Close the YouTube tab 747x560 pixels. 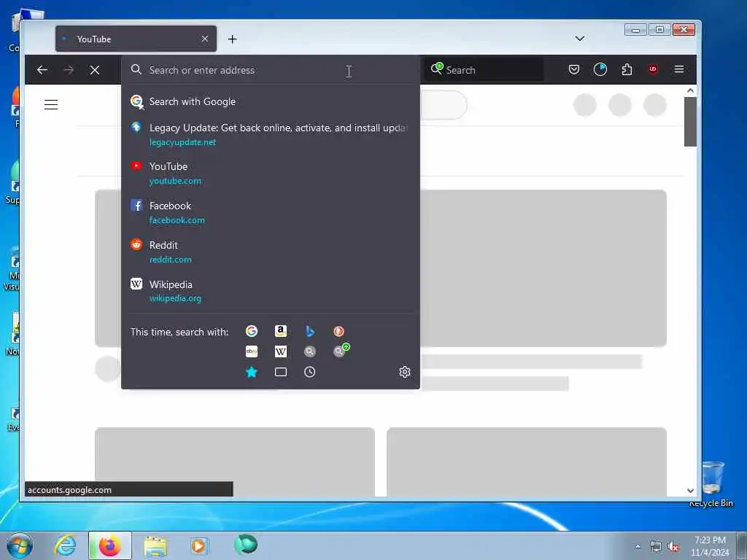205,39
